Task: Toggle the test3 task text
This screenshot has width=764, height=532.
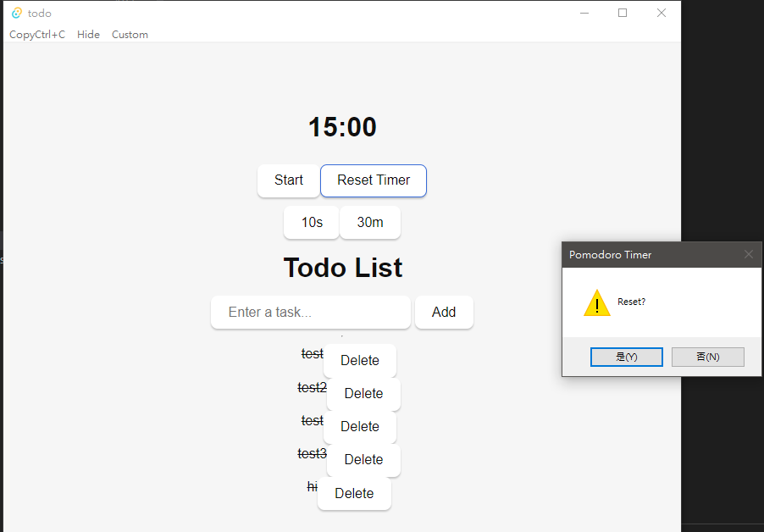Action: 313,454
